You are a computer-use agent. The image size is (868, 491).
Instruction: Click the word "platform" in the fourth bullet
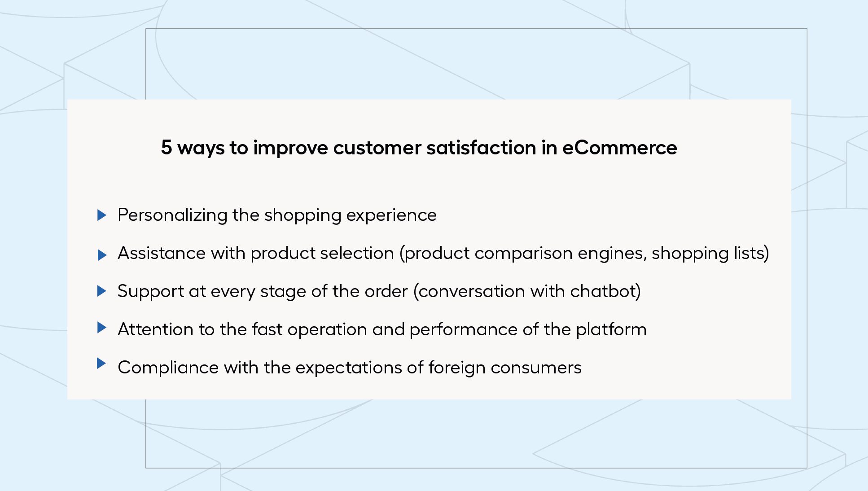(611, 330)
